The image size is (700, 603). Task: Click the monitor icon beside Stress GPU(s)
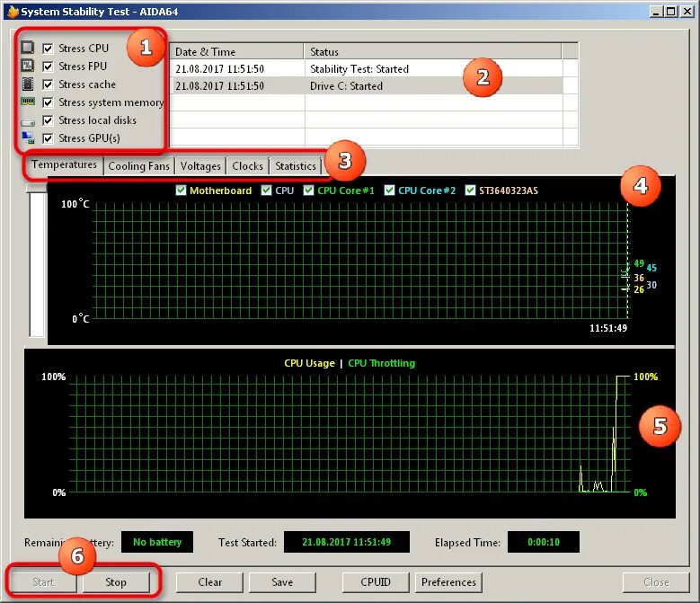coord(28,137)
